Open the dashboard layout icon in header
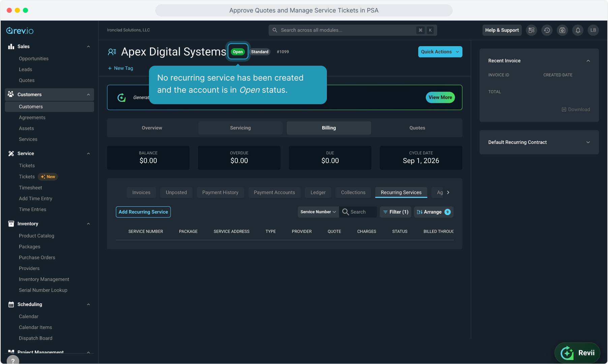 click(x=531, y=30)
